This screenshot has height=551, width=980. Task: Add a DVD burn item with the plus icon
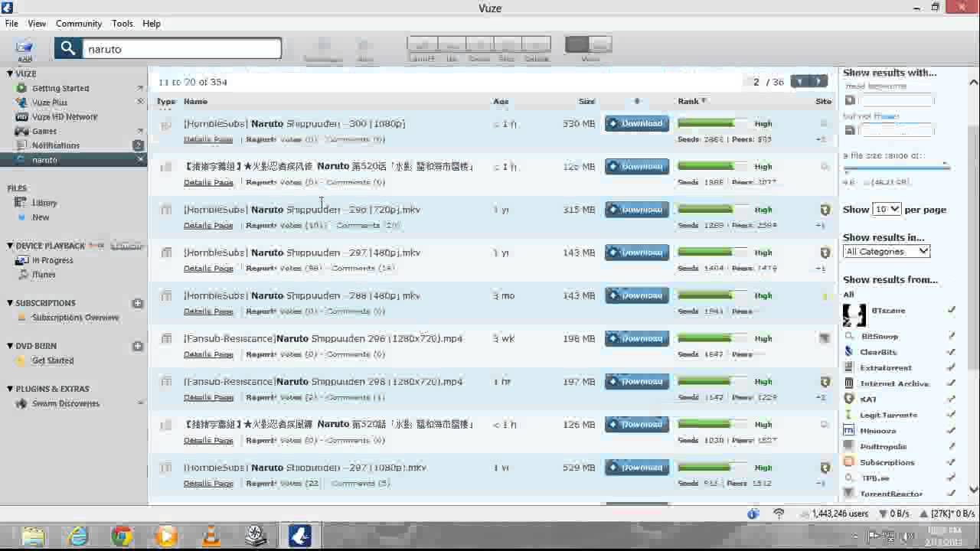[x=138, y=346]
